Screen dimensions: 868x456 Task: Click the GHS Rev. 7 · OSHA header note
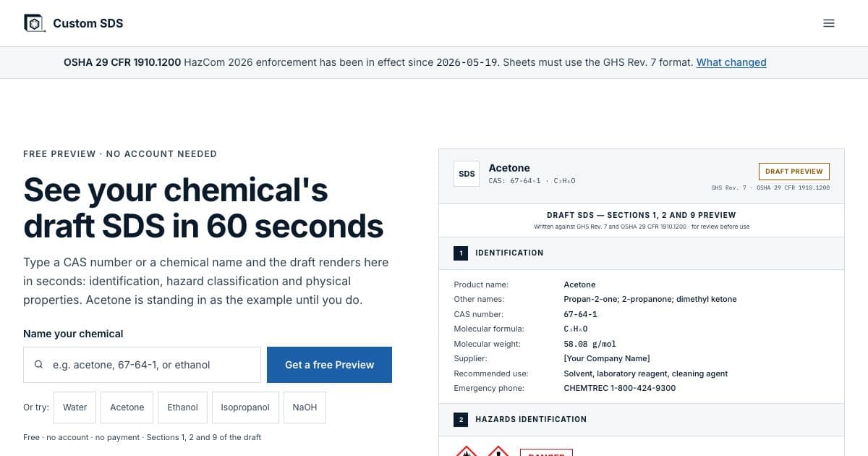point(770,187)
